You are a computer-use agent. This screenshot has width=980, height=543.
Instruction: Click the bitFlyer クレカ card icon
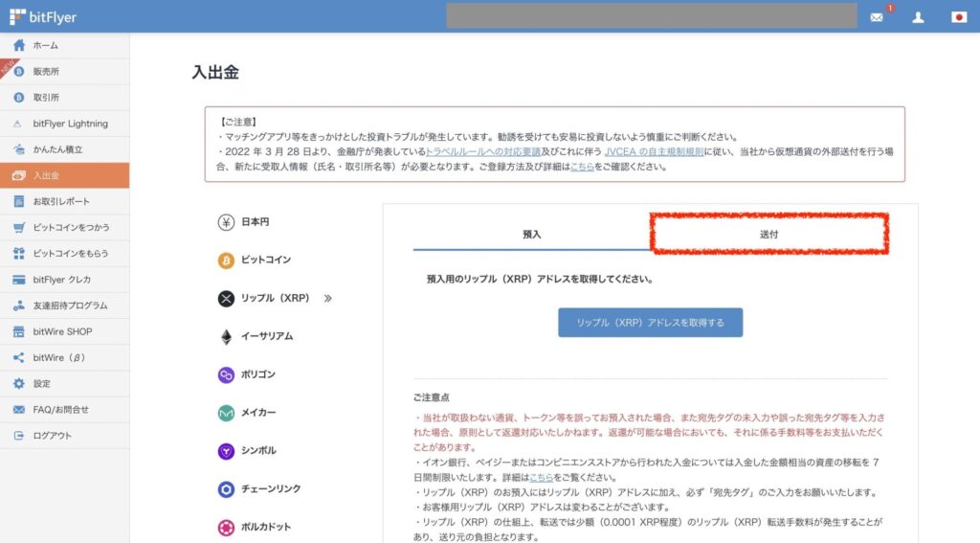(19, 280)
